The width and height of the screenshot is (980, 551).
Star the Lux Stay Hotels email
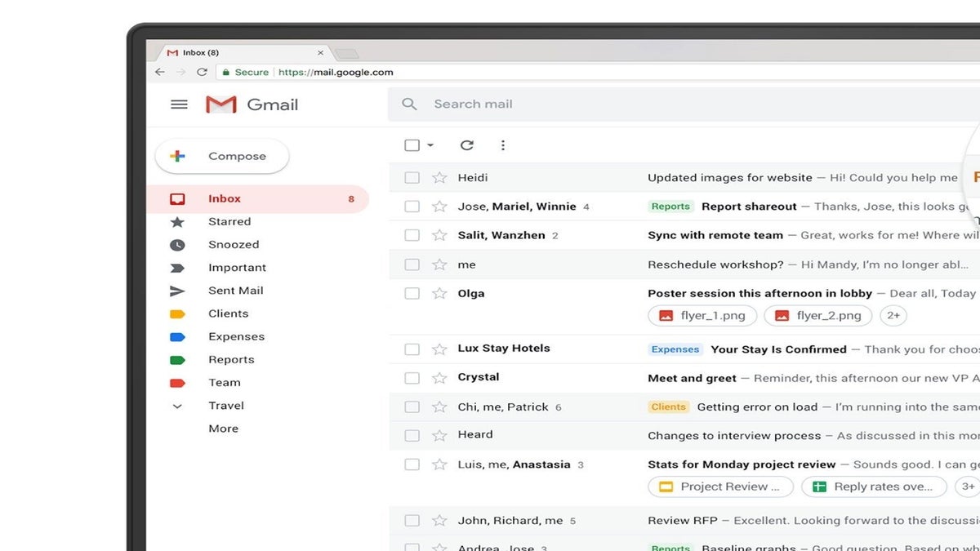click(439, 349)
